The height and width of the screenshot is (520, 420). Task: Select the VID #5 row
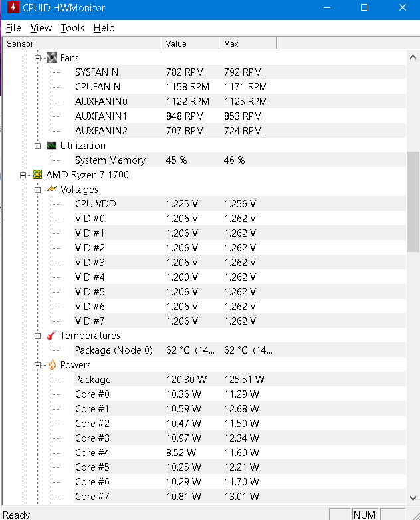(240, 291)
